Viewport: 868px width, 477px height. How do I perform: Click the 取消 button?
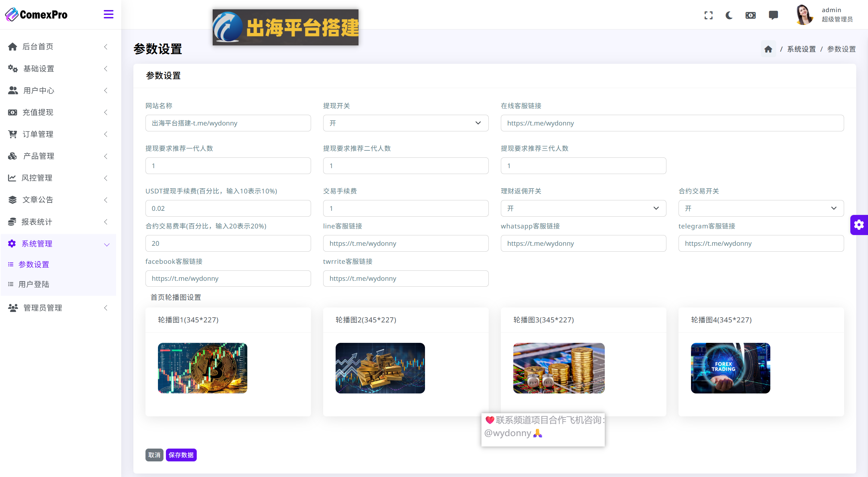point(154,455)
